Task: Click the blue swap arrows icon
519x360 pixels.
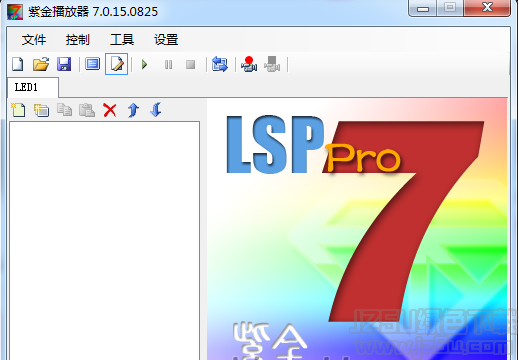Action: [x=220, y=64]
